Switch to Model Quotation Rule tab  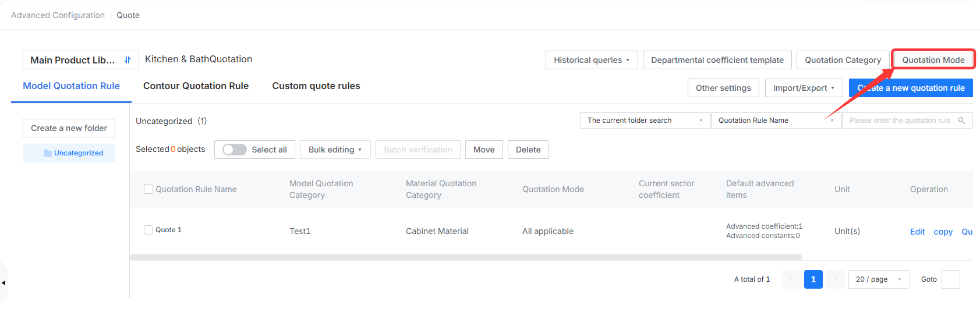[71, 86]
